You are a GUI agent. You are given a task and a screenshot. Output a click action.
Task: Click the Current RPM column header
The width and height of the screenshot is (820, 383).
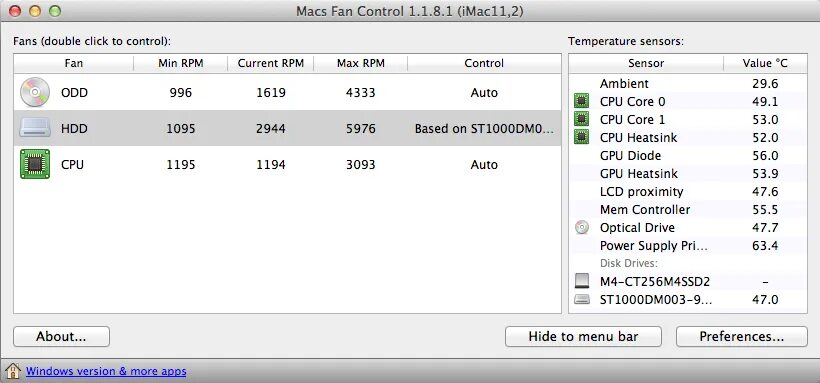[270, 63]
